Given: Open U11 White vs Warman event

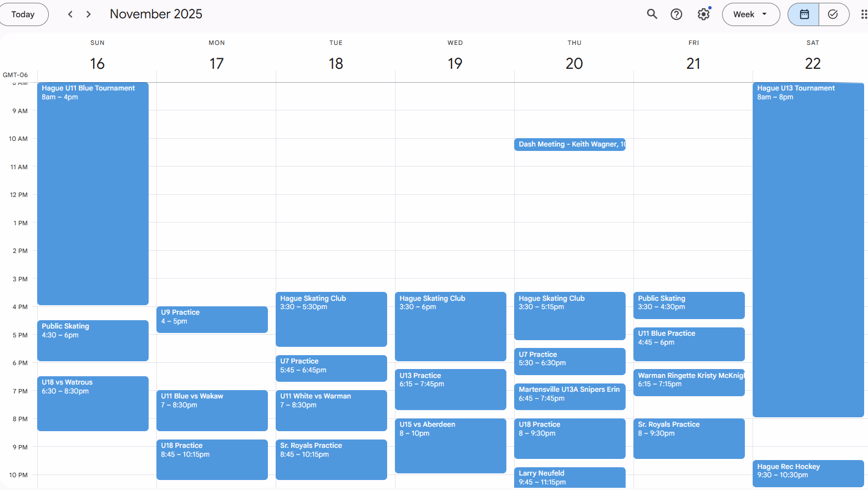Looking at the screenshot, I should click(331, 410).
